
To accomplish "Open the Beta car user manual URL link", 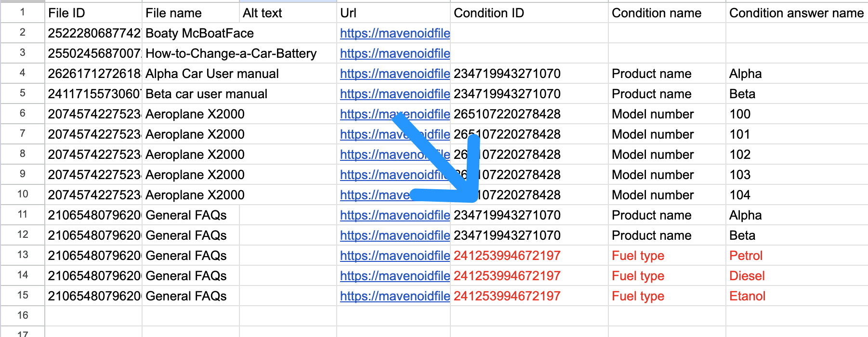I will (x=395, y=94).
